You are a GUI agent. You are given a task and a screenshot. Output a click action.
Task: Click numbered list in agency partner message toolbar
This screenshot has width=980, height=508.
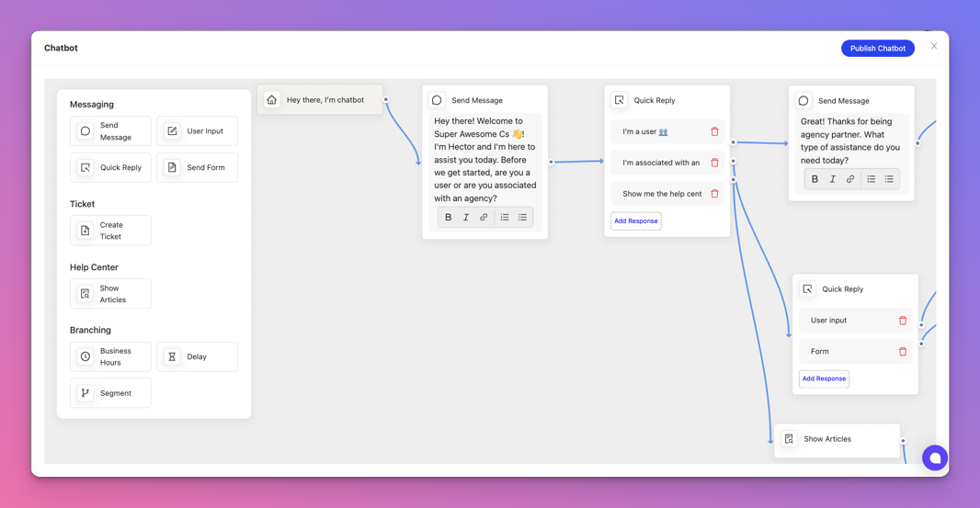872,179
